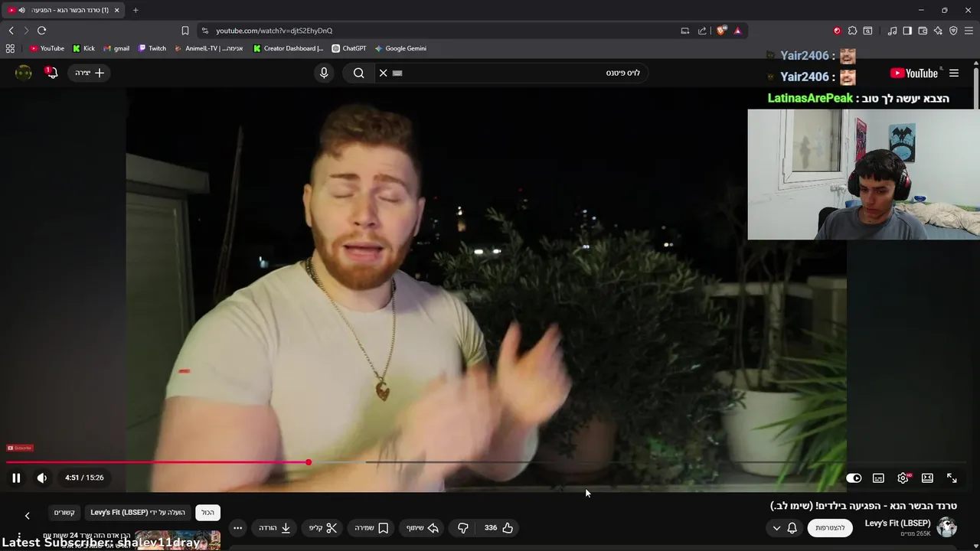This screenshot has width=980, height=551.
Task: Select the קשורים filter chip
Action: [x=64, y=513]
